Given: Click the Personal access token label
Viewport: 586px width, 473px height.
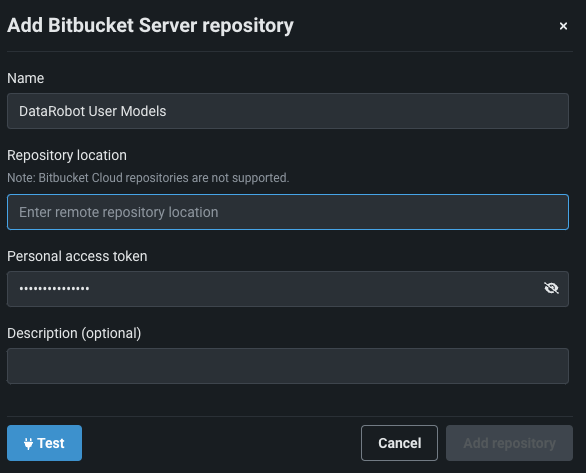Looking at the screenshot, I should (77, 256).
